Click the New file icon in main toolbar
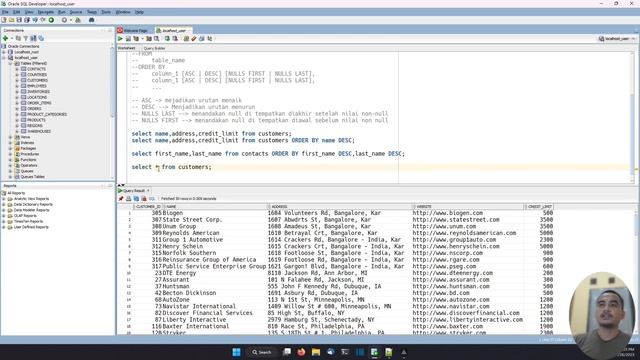 pyautogui.click(x=4, y=20)
